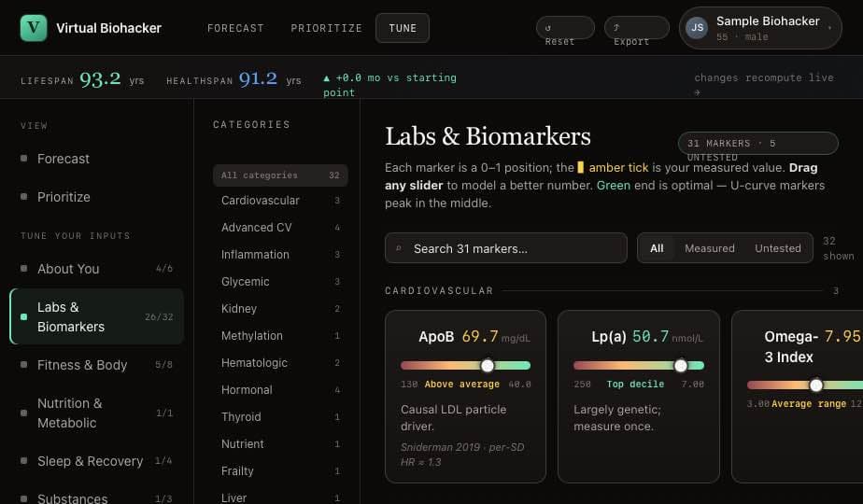863x504 pixels.
Task: Filter by Methylation category
Action: pos(280,336)
